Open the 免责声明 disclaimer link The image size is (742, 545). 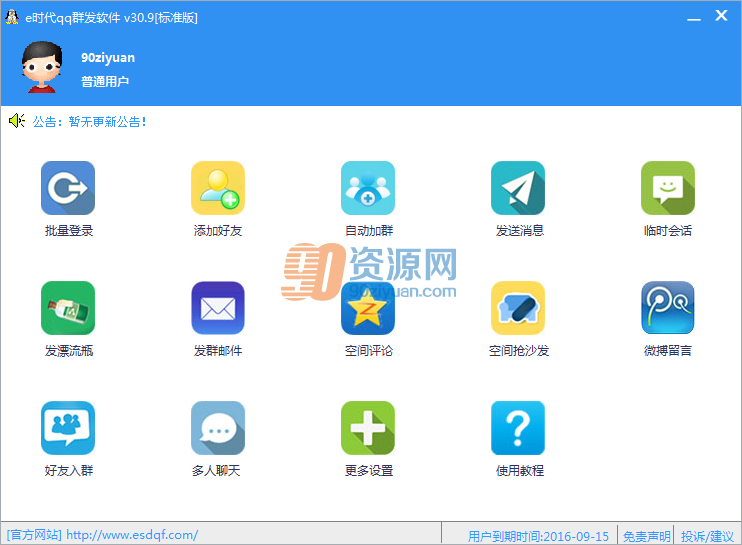[x=646, y=536]
